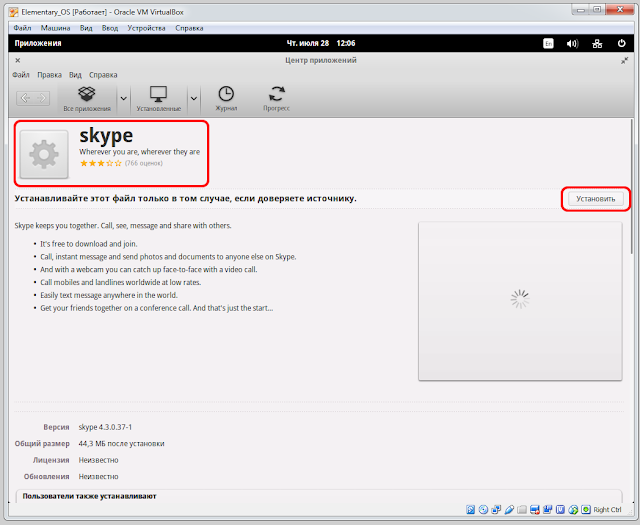Click the 'Easily text message anywhere' bullet line

point(109,295)
